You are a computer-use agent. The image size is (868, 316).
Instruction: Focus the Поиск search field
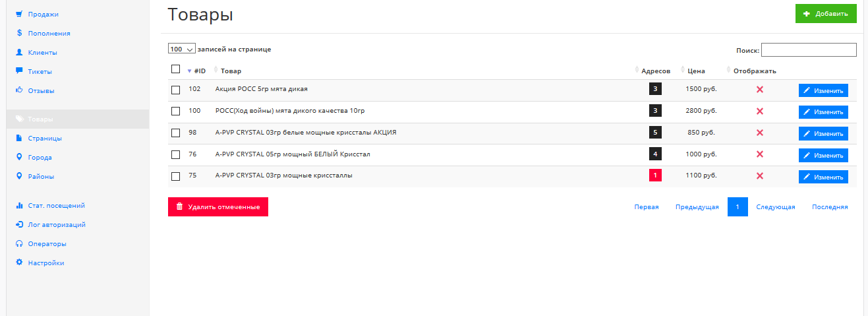click(809, 50)
